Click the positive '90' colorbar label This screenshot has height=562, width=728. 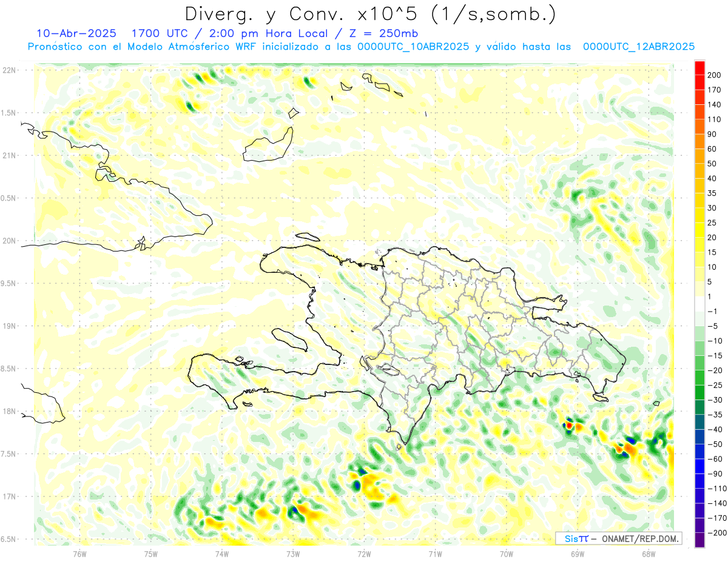click(x=712, y=134)
